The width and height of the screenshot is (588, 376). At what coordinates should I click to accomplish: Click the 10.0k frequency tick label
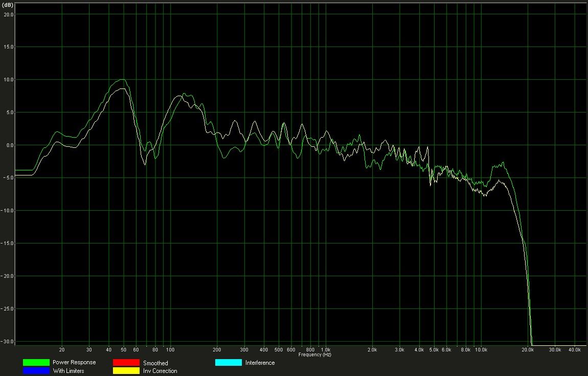point(481,350)
